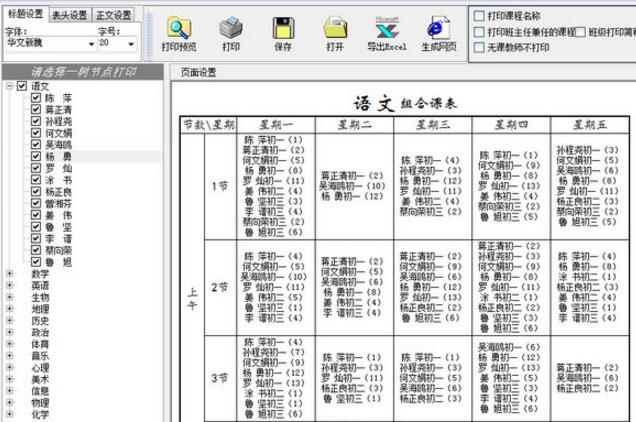Image resolution: width=636 pixels, height=422 pixels.
Task: Switch to the 正文设置 tab
Action: pyautogui.click(x=113, y=15)
